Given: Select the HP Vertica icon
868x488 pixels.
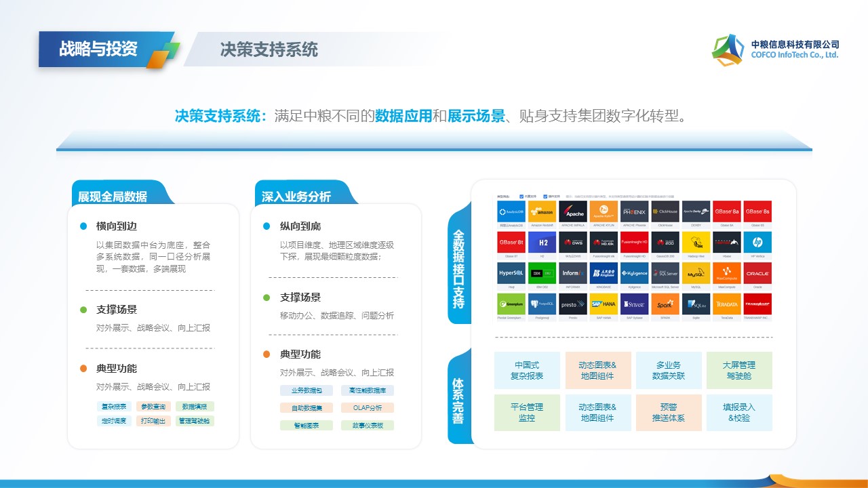Looking at the screenshot, I should tap(757, 242).
